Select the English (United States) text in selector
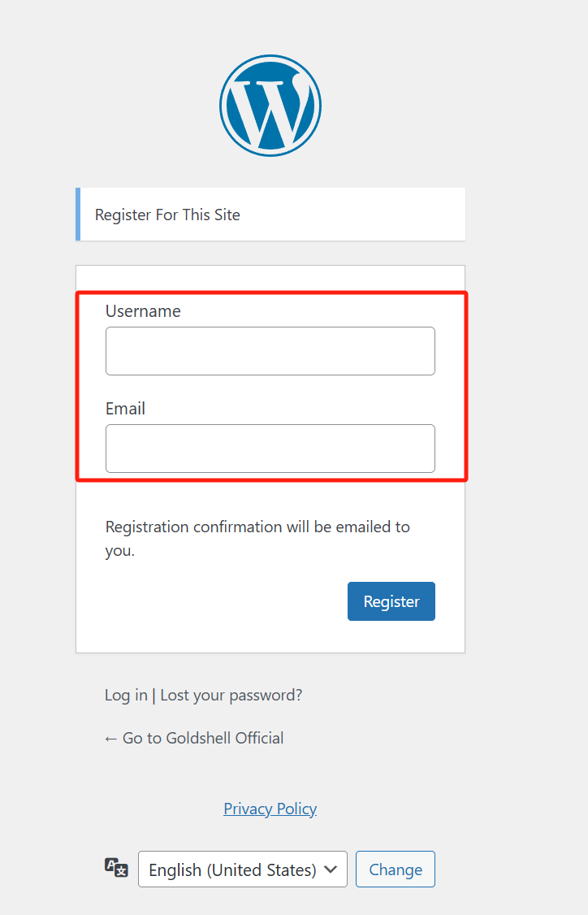The image size is (588, 915). click(x=232, y=869)
